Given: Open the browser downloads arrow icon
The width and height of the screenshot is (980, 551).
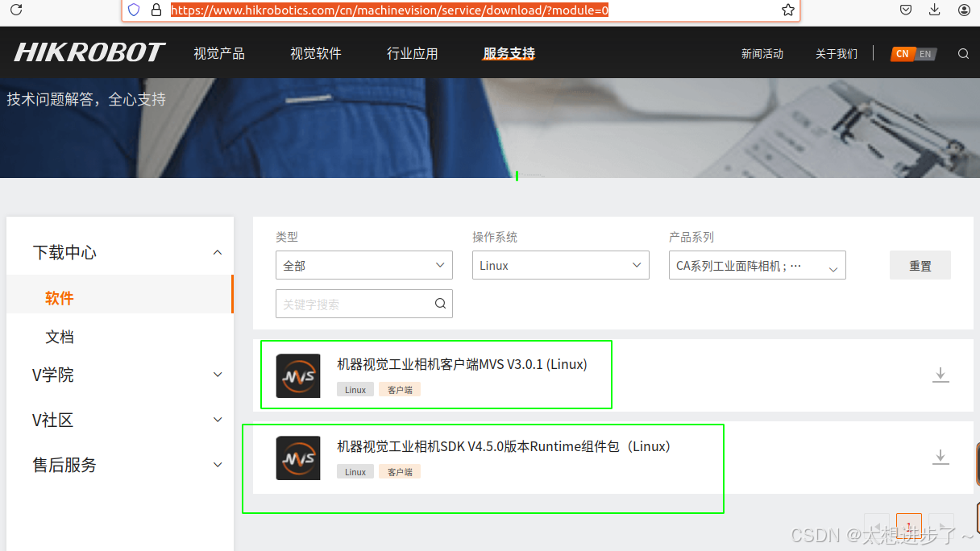Looking at the screenshot, I should coord(935,10).
